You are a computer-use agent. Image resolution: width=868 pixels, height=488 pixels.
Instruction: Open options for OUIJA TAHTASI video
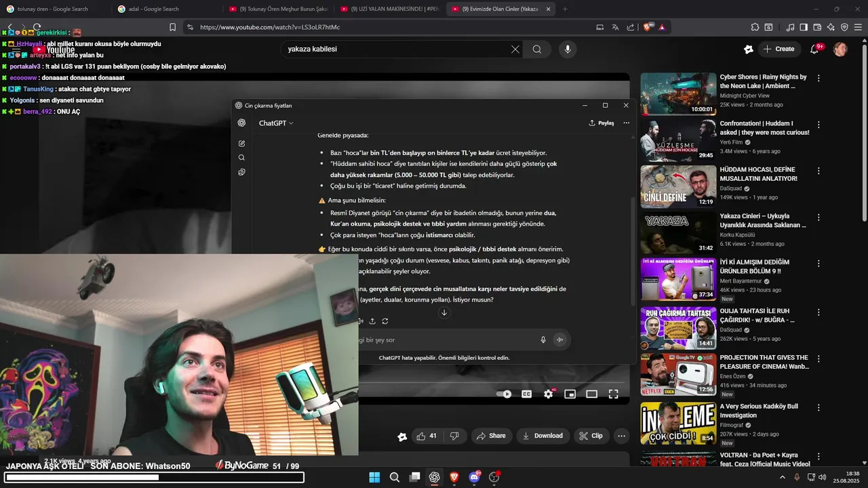pyautogui.click(x=818, y=312)
